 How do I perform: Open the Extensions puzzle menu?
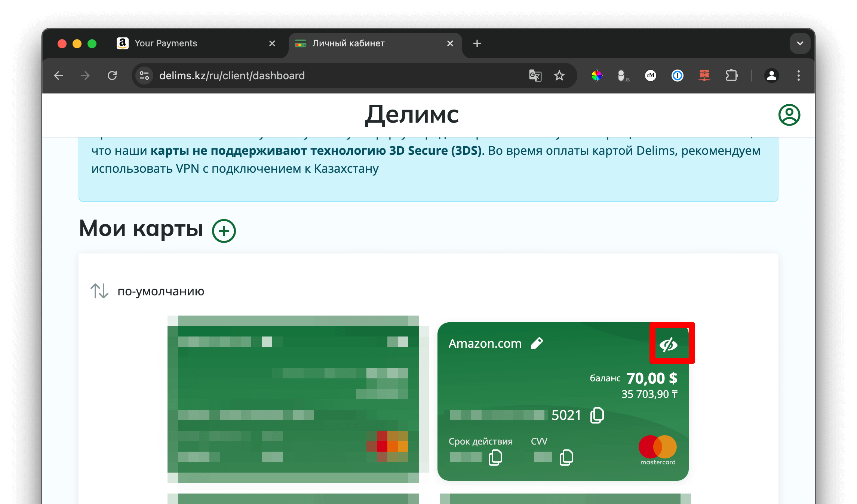(731, 76)
